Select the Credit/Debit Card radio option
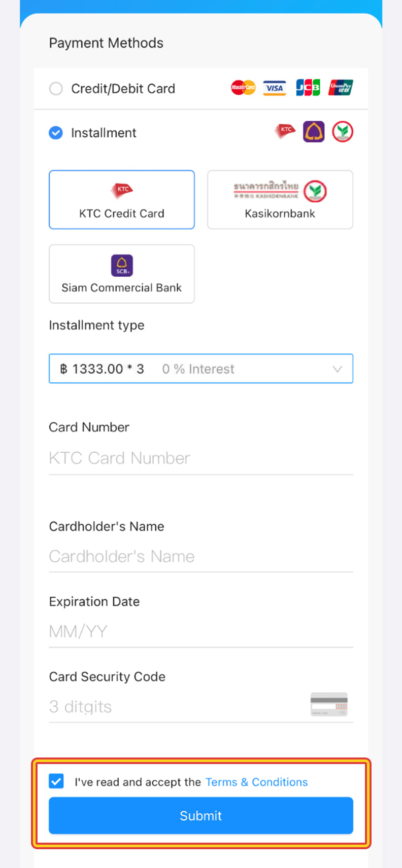Screen dimensions: 402x868 click(56, 89)
